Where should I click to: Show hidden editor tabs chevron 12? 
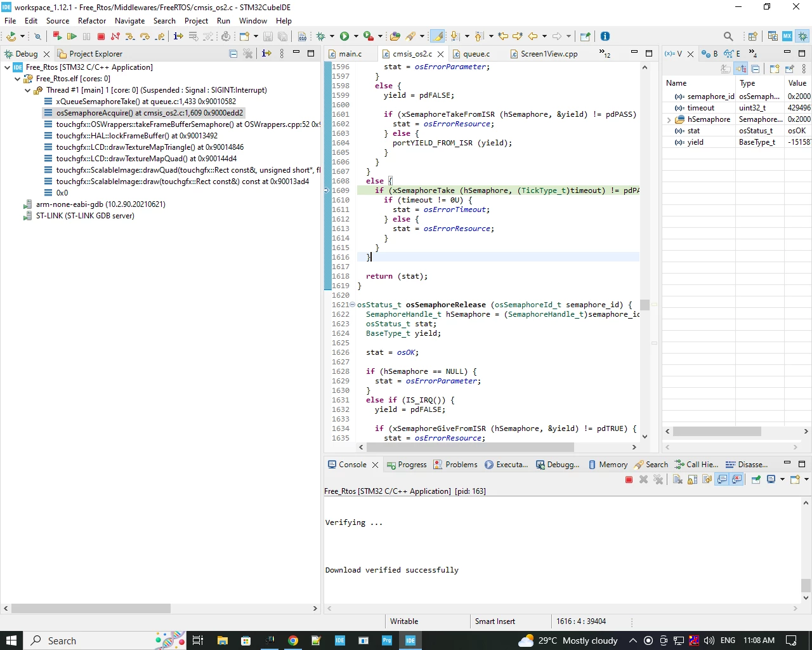pyautogui.click(x=605, y=54)
